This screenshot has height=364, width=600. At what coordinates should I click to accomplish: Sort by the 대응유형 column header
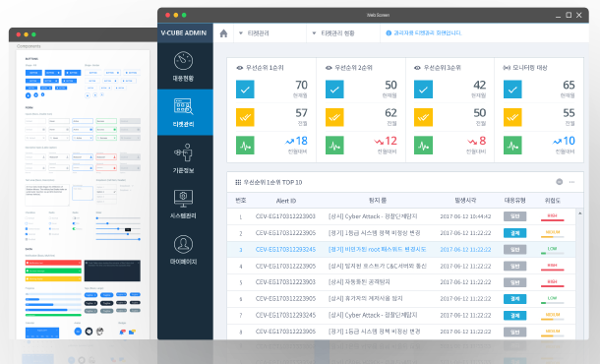coord(514,200)
